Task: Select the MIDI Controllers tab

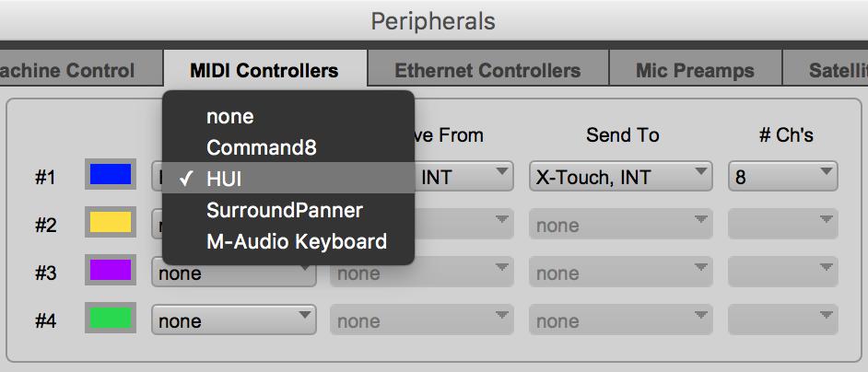Action: (x=264, y=70)
